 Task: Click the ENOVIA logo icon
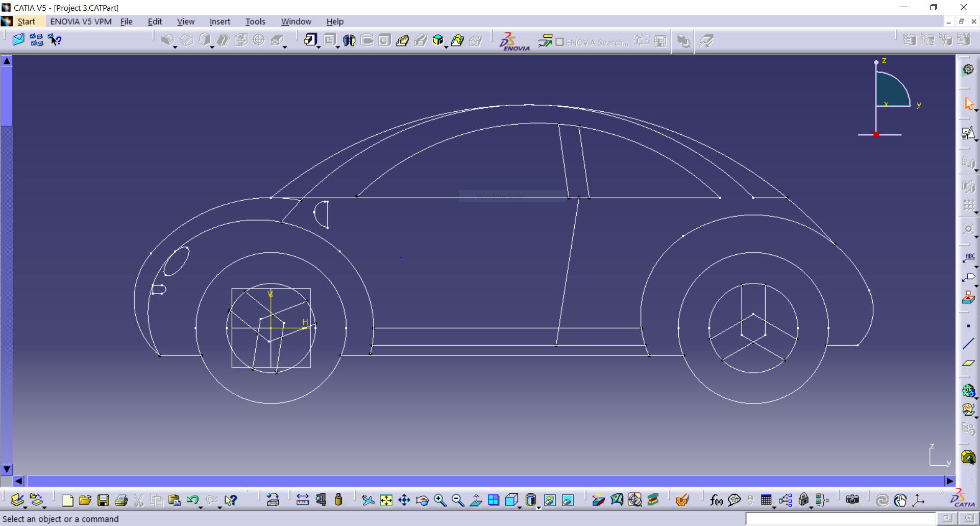pyautogui.click(x=514, y=41)
